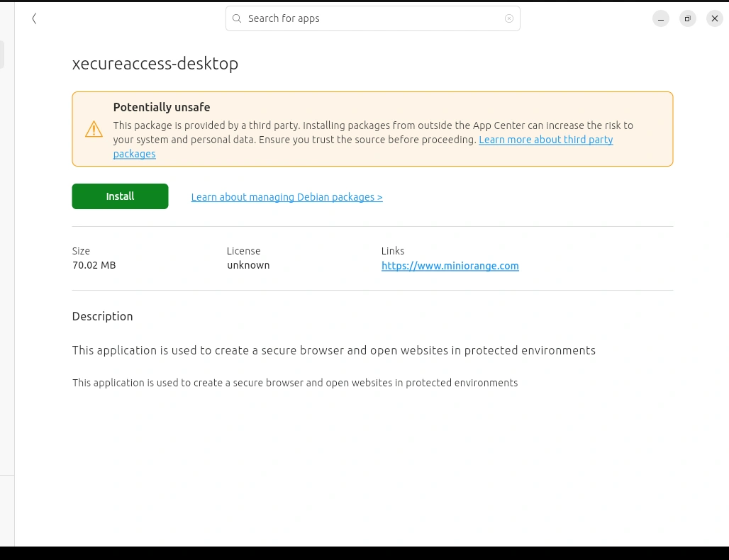
Task: Click the partially visible sidebar item on the left
Action: (x=2, y=54)
